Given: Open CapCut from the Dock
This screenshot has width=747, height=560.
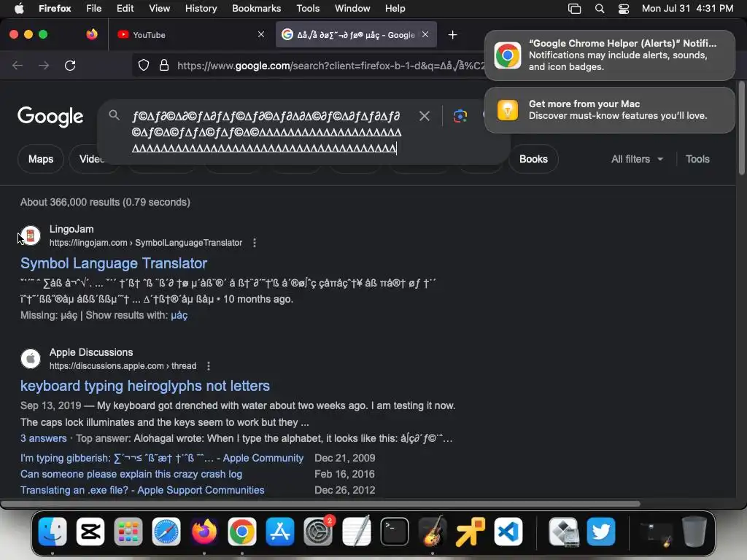Looking at the screenshot, I should (90, 532).
